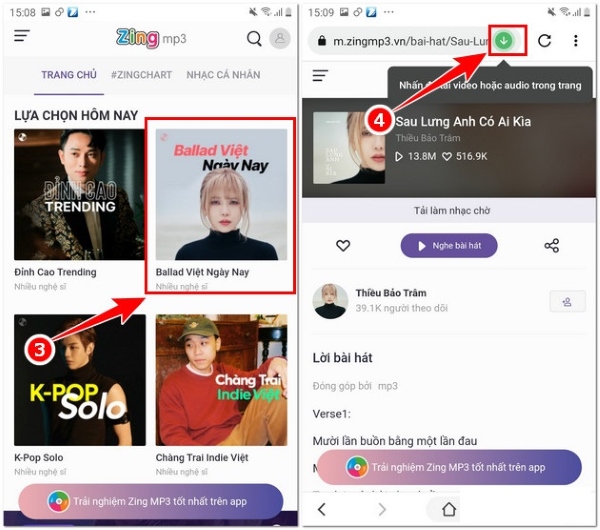Open hamburger menu on the song page
600x530 pixels.
click(320, 75)
